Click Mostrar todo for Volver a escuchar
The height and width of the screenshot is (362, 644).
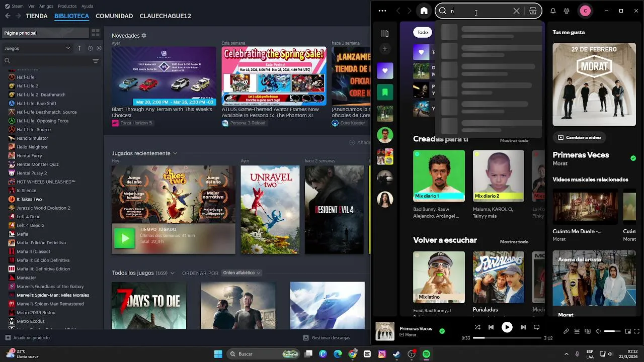point(514,241)
